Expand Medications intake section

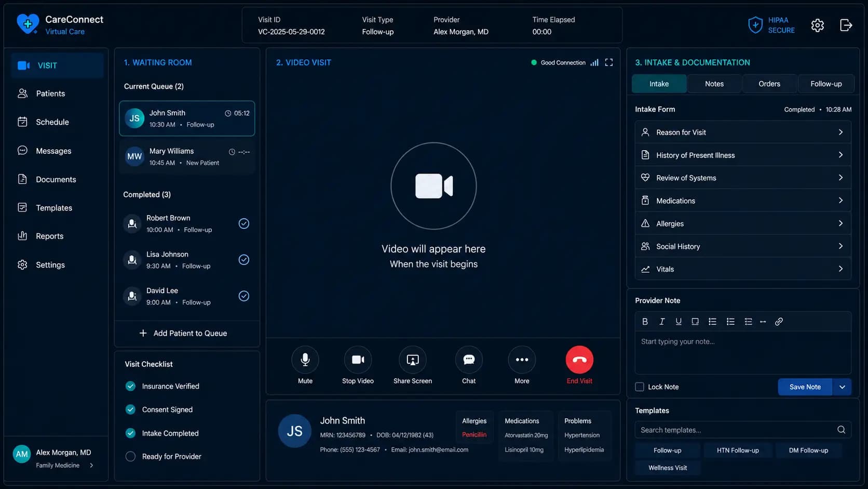pos(743,201)
